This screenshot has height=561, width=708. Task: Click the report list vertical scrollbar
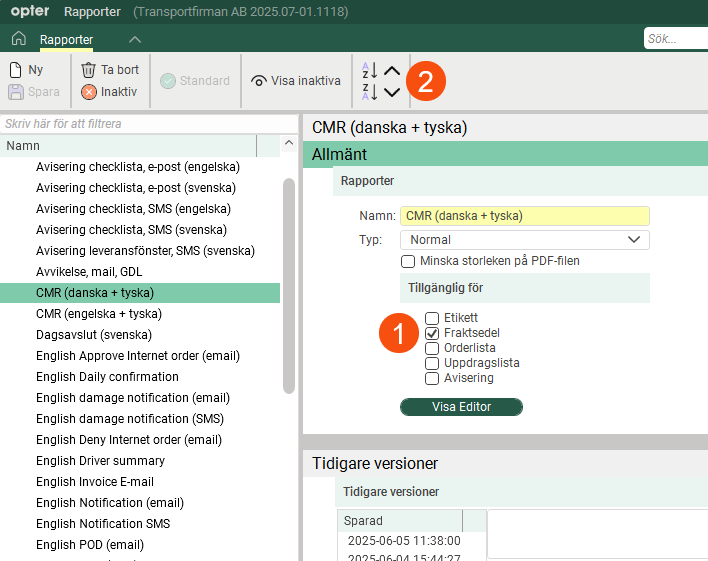pos(289,285)
